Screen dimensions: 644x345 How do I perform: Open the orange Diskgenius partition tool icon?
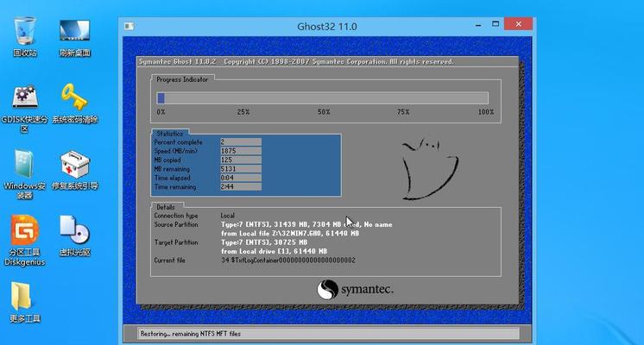click(x=25, y=241)
